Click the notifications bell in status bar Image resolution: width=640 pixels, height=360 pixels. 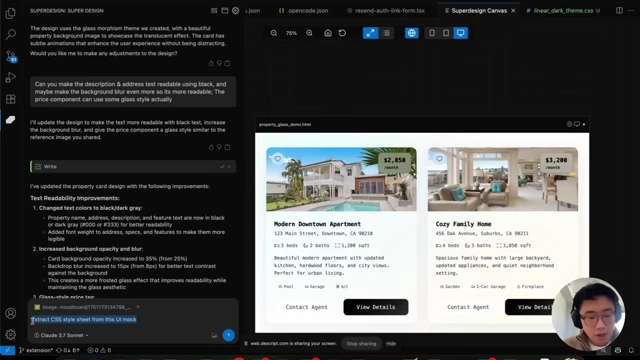[x=631, y=350]
